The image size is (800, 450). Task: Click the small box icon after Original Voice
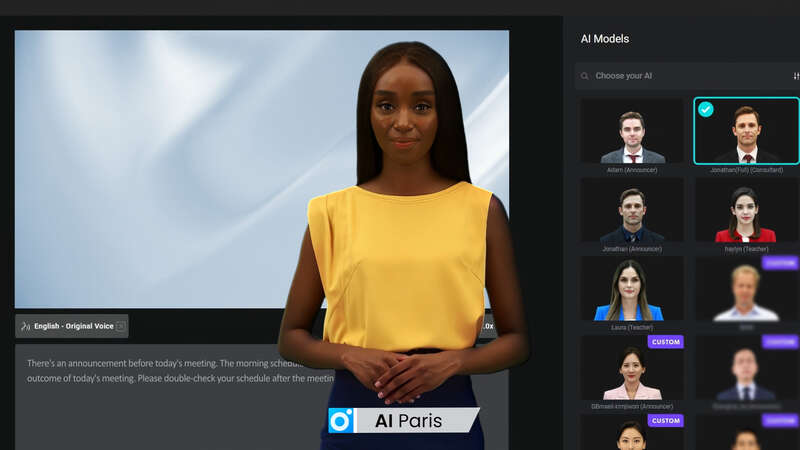121,326
